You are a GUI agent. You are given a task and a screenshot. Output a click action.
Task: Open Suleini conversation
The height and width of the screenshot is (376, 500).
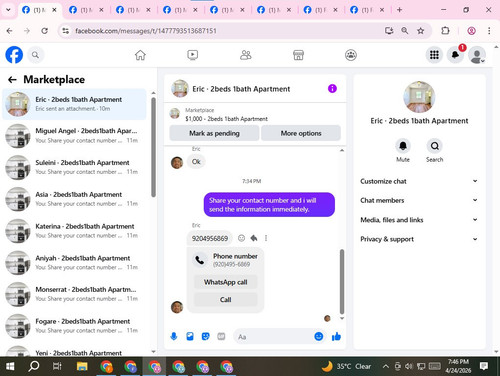(x=75, y=167)
